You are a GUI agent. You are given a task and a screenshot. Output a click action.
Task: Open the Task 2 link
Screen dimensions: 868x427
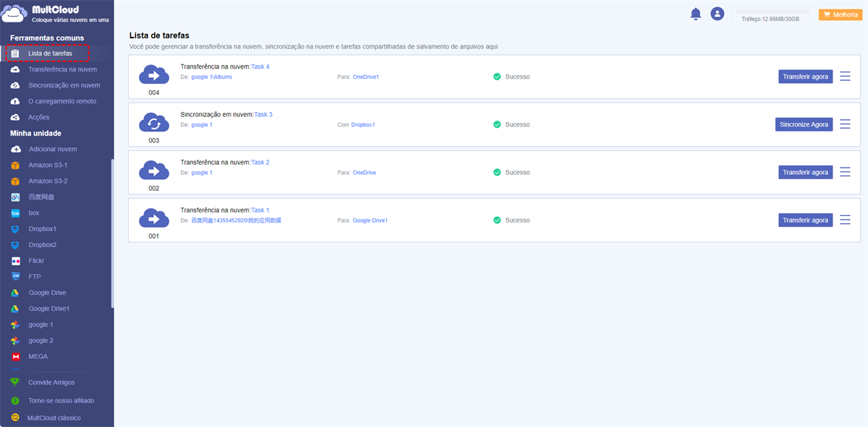click(260, 162)
